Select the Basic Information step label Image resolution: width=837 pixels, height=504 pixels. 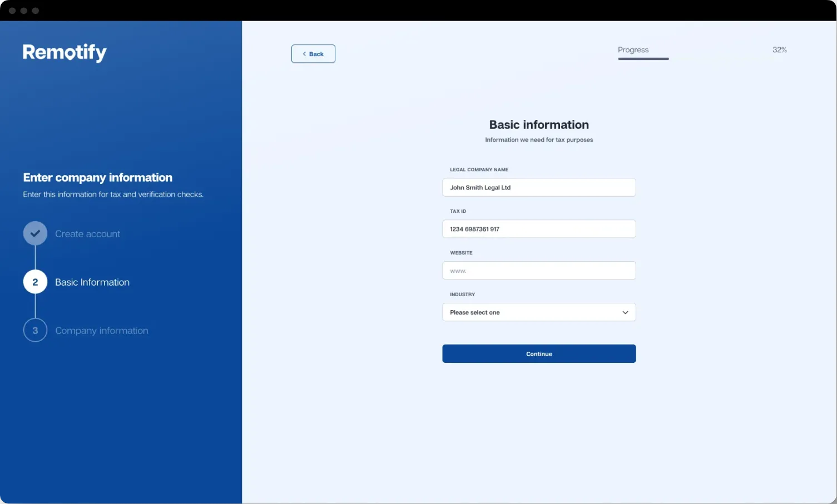coord(92,282)
